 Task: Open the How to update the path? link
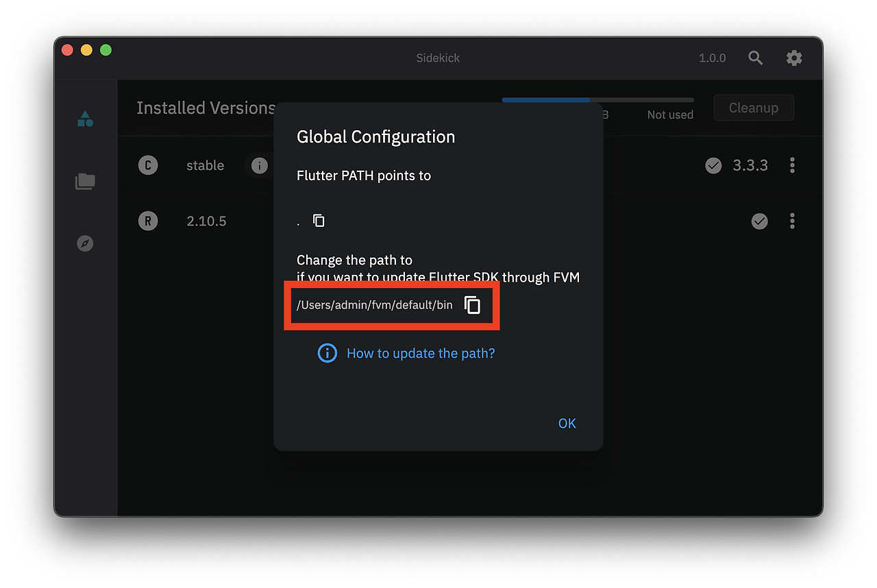421,353
